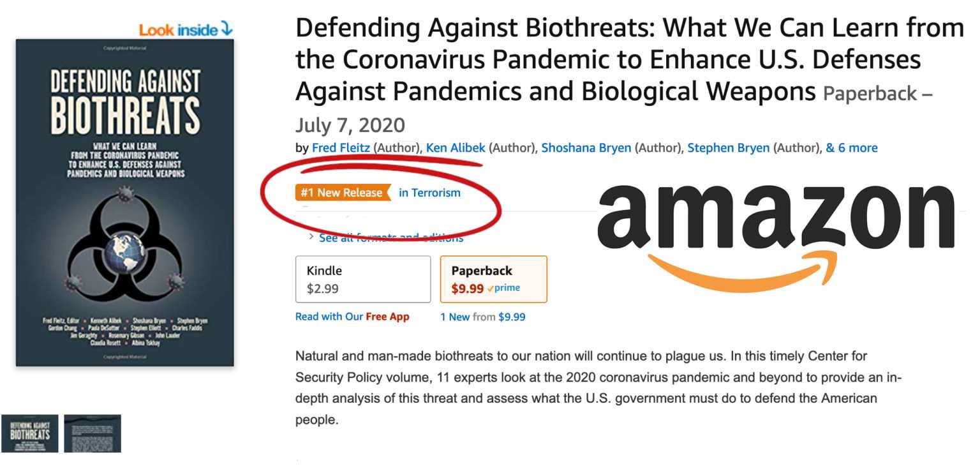The height and width of the screenshot is (473, 980).
Task: Click the Fred Fleitz author link
Action: tap(340, 147)
